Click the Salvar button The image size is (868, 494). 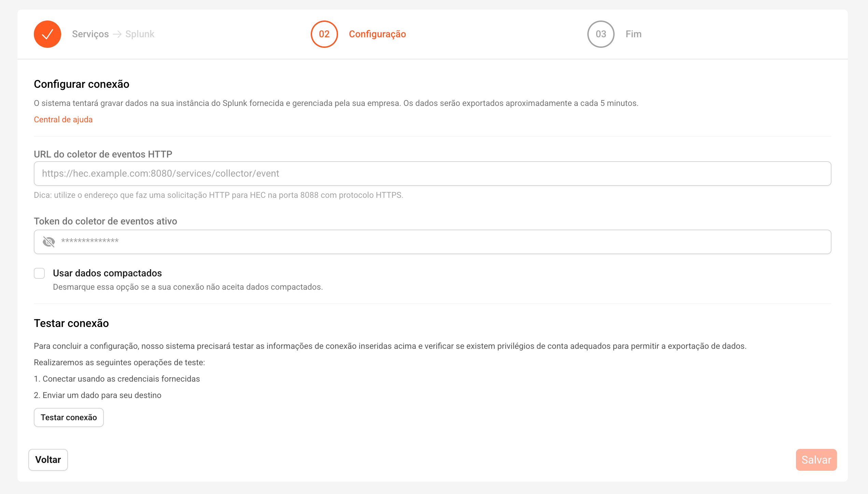[816, 460]
